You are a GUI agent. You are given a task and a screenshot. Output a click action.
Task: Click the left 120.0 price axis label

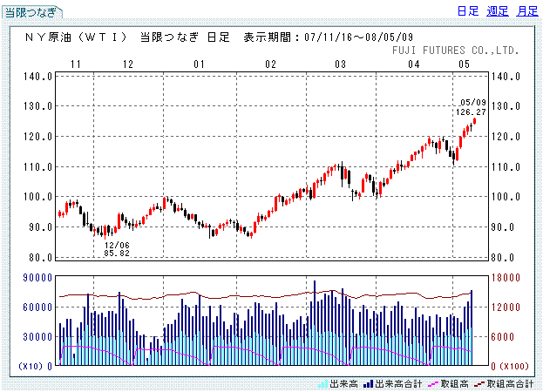point(37,137)
